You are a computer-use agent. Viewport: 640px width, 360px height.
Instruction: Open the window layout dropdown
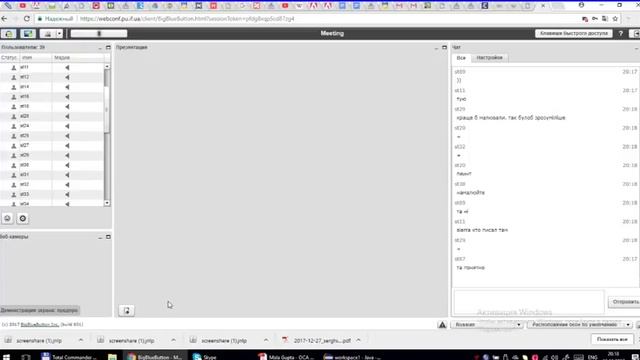click(579, 325)
